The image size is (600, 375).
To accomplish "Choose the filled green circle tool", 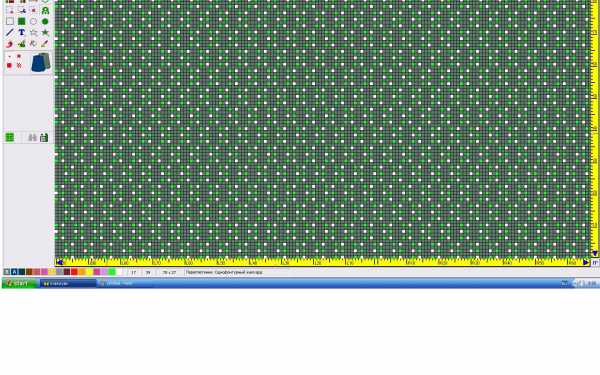I will point(45,21).
